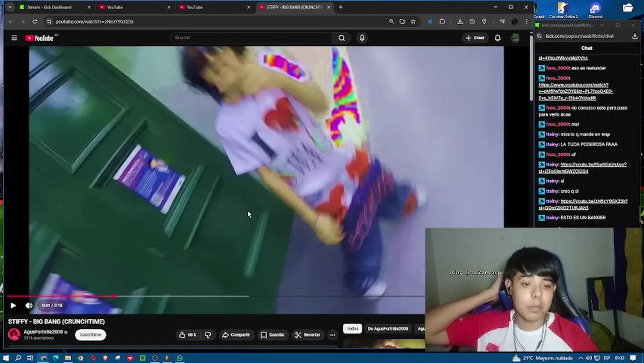
Task: Open ttelny's youtu.be/zN6xY9GX23k link
Action: click(x=584, y=204)
